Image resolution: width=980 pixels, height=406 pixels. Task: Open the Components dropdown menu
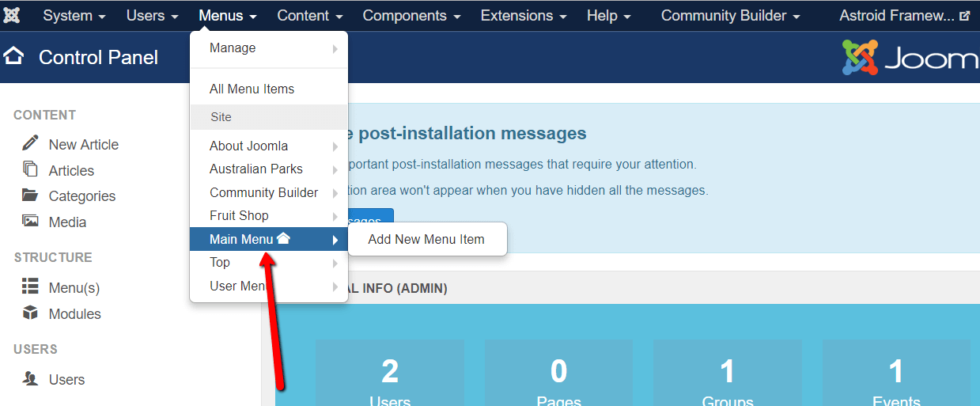click(x=411, y=16)
